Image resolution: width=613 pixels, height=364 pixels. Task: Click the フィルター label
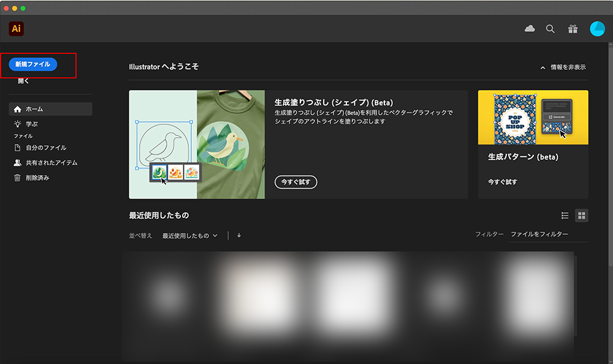coord(489,234)
